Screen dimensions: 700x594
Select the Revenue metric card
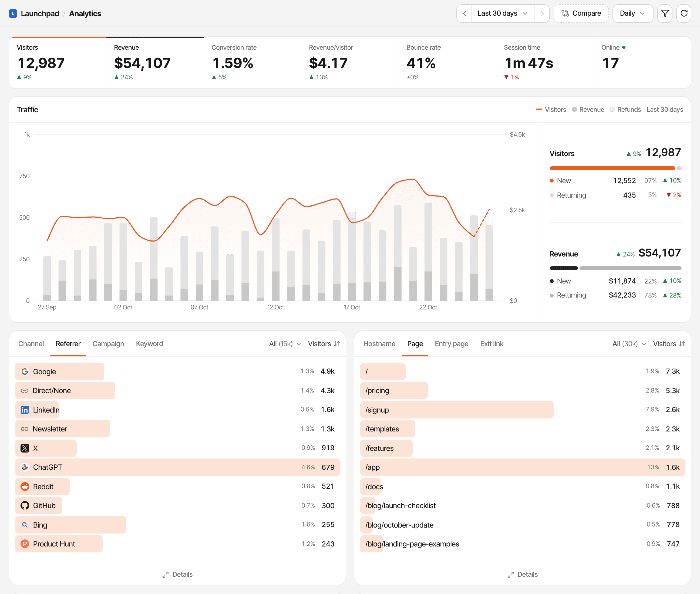(155, 63)
